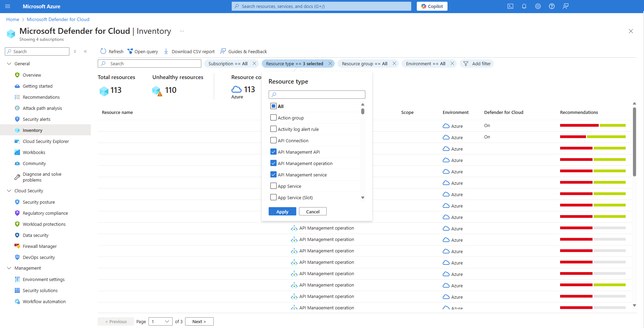Click the Workbooks chart icon
Viewport: 644px width, 328px height.
[x=17, y=152]
